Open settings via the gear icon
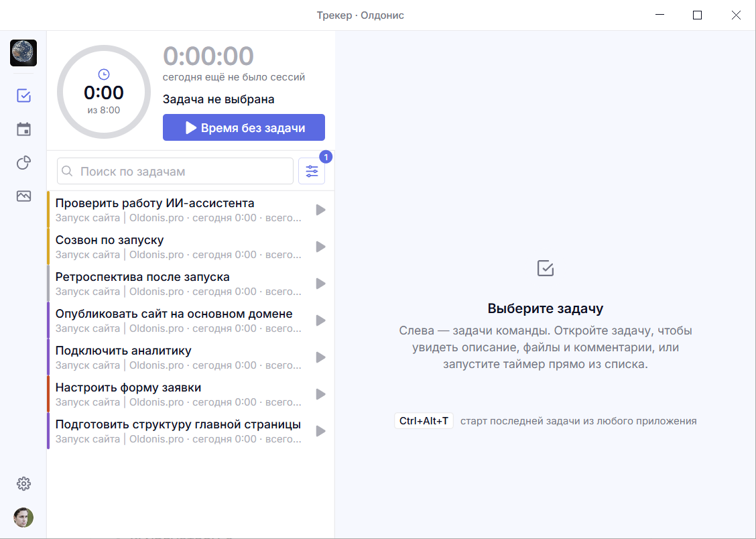Viewport: 756px width, 539px height. pyautogui.click(x=23, y=483)
